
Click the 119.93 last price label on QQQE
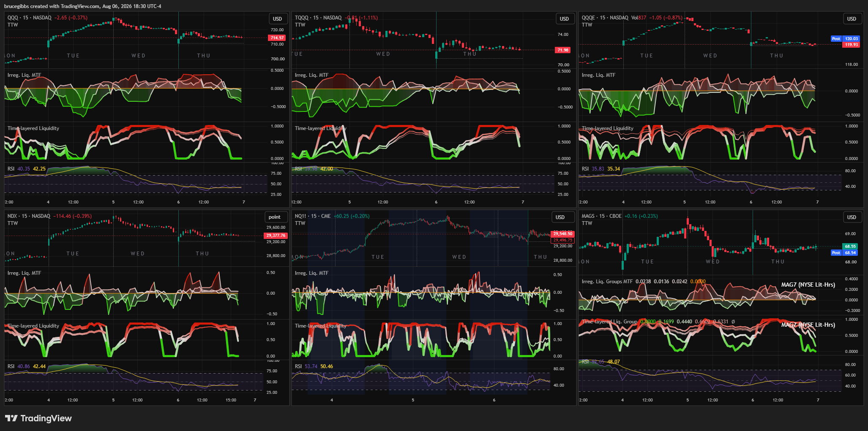[x=852, y=45]
